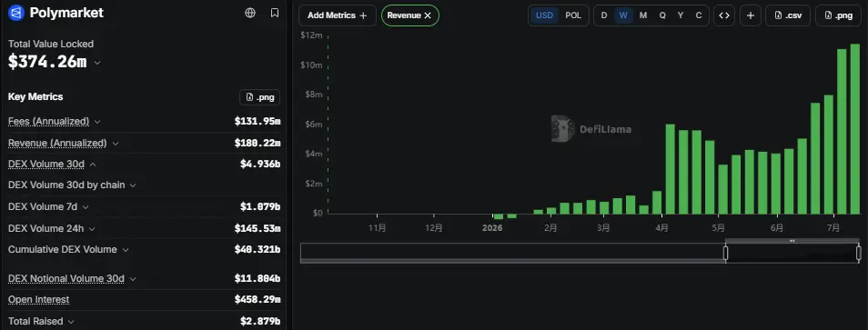Click the $4.936b DEX volume value

click(x=260, y=165)
